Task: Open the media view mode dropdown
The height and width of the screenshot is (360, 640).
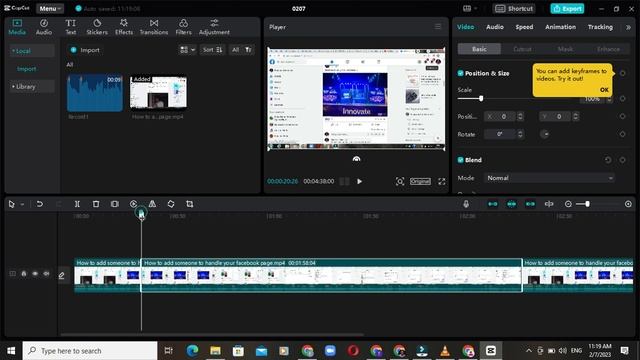Action: tap(187, 50)
